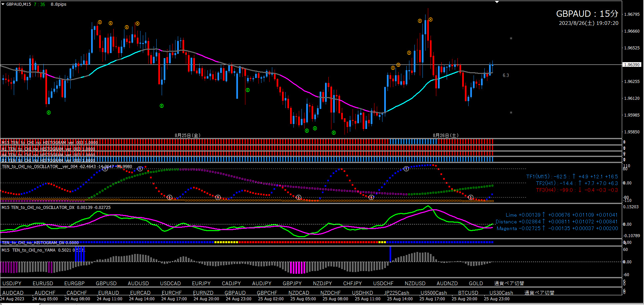Switch chart to EURUSD
The image size is (644, 305).
(x=43, y=284)
